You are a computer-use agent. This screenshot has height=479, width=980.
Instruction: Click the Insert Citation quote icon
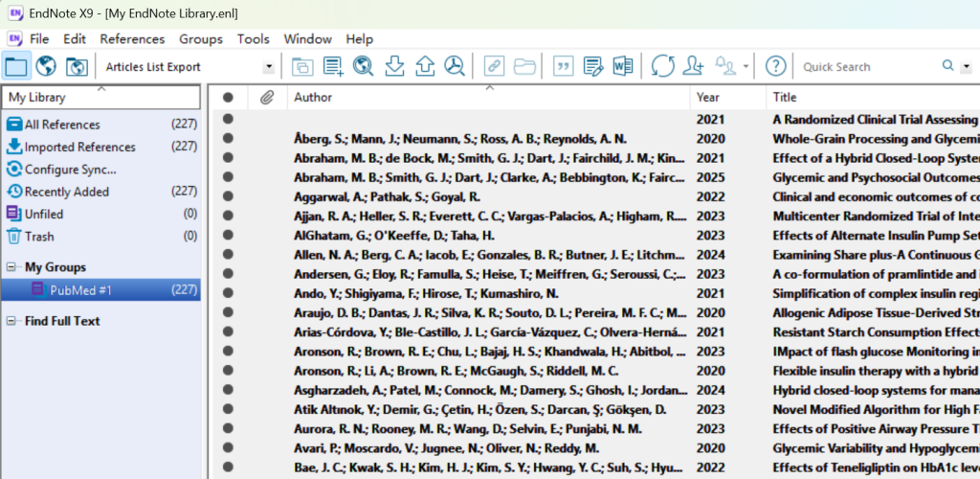pos(564,66)
